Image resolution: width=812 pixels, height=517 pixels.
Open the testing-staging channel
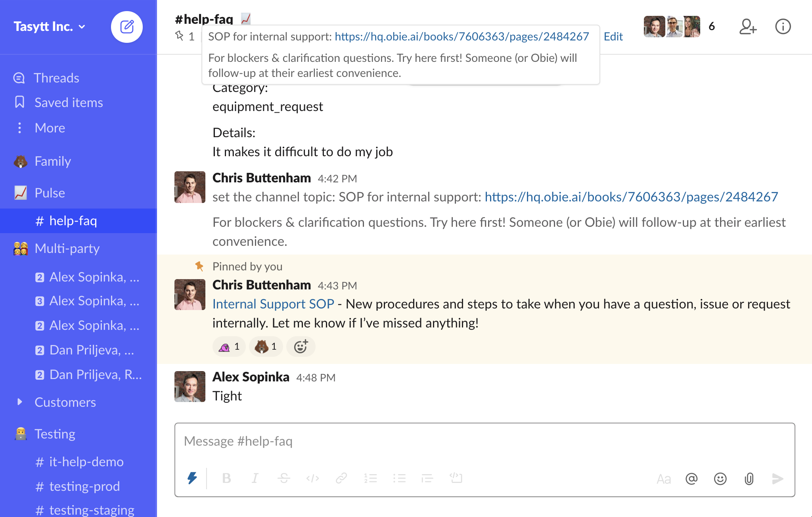(85, 510)
